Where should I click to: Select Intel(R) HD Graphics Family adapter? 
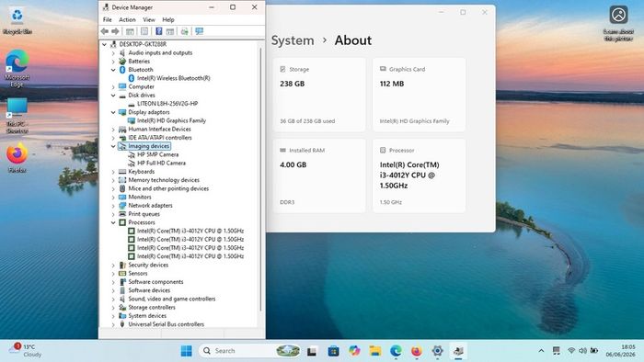[171, 120]
